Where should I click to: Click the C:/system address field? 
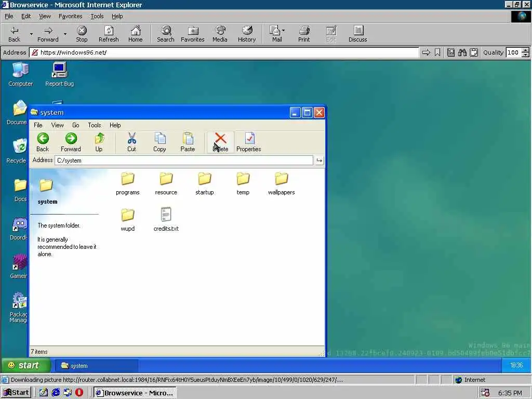[x=183, y=161]
